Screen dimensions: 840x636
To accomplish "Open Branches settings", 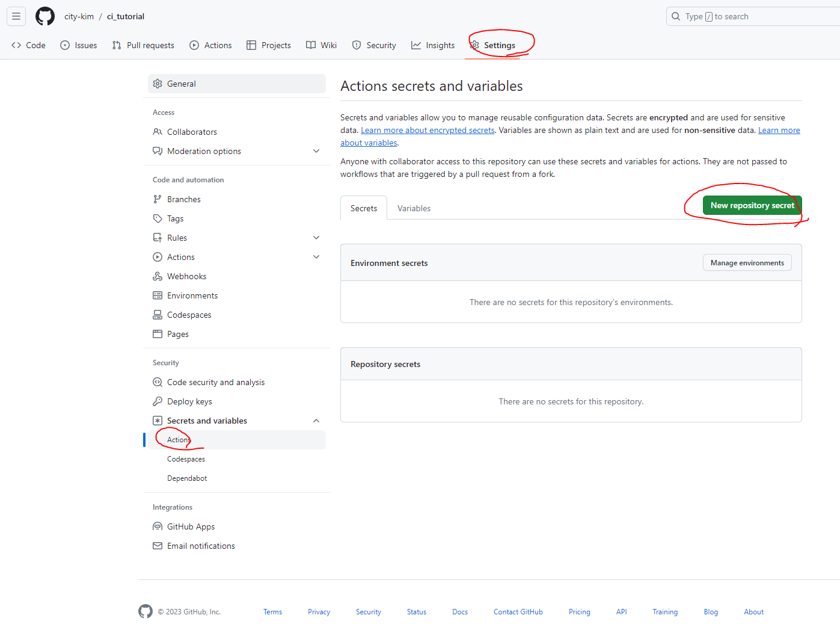I will click(x=237, y=199).
